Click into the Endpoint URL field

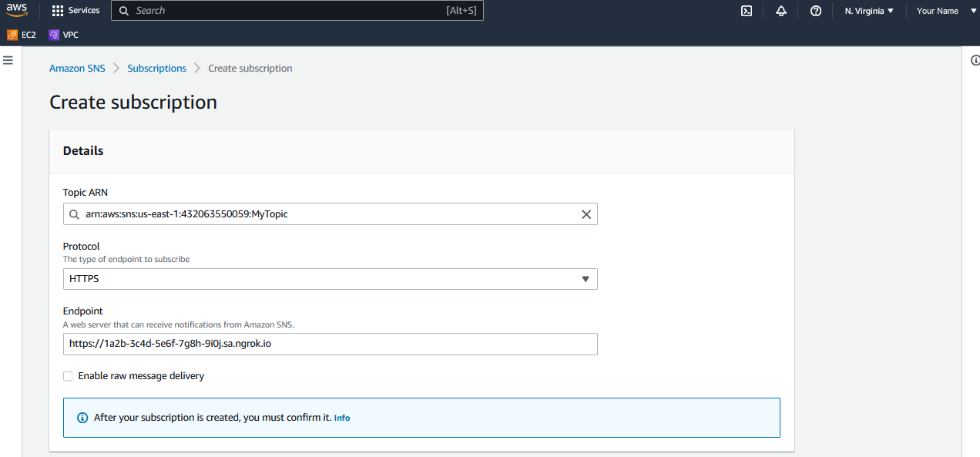(x=330, y=344)
